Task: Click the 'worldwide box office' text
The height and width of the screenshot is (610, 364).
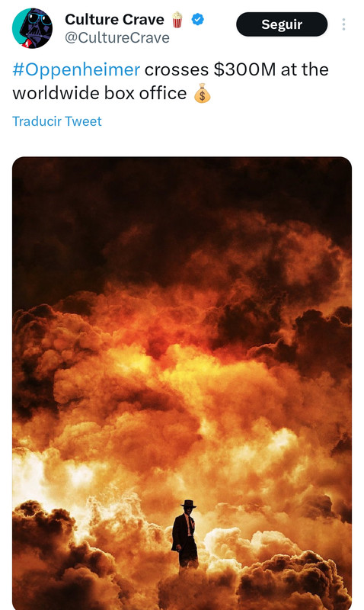Action: tap(100, 93)
